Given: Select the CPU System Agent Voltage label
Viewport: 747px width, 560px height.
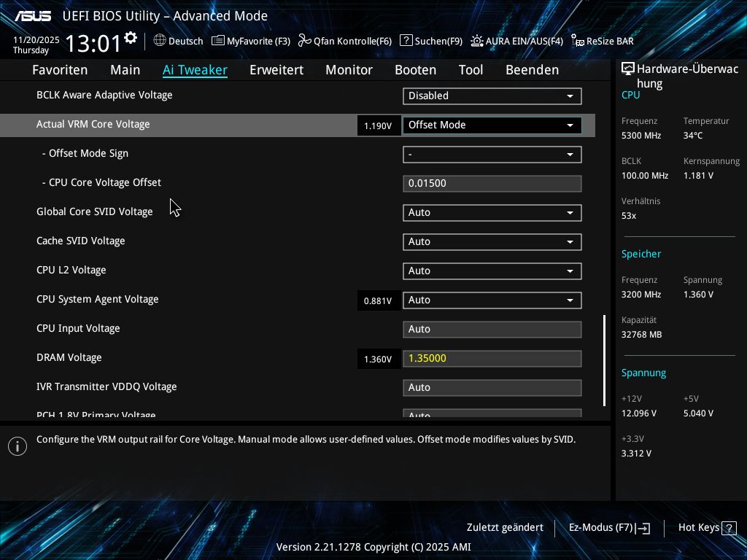Looking at the screenshot, I should (x=97, y=300).
